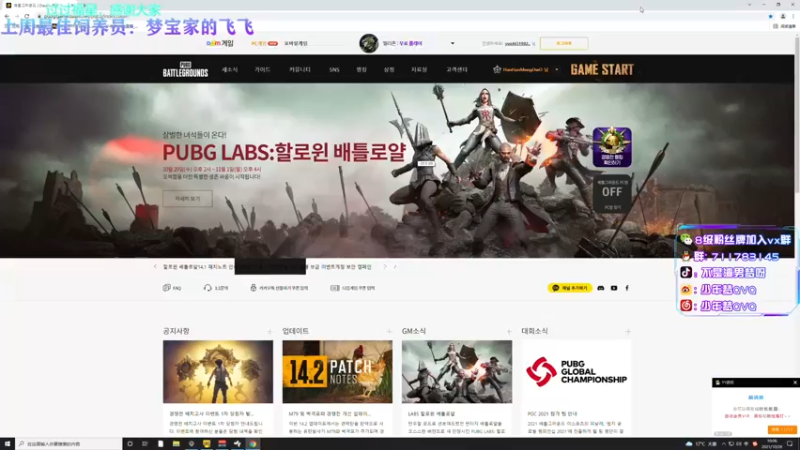800x450 pixels.
Task: Open the SNS menu item
Action: tap(334, 69)
